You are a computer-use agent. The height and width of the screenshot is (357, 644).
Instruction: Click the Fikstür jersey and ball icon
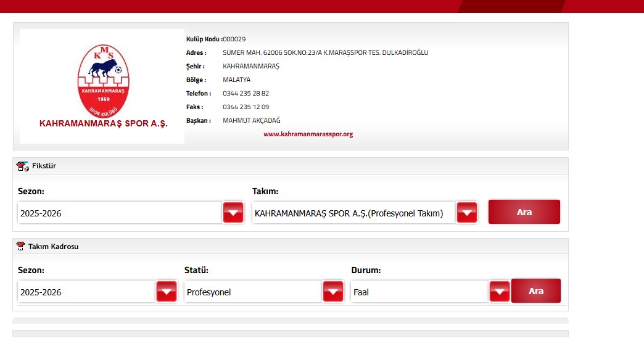point(22,166)
